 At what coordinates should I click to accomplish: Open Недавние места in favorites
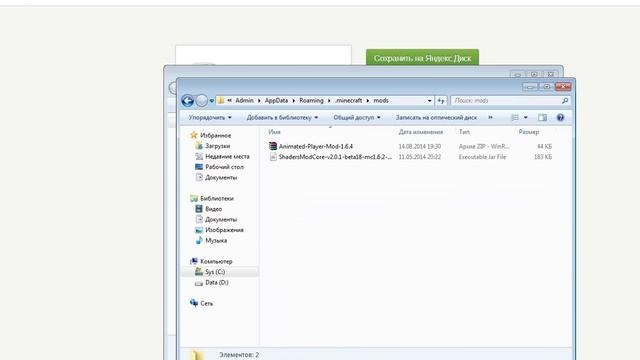[227, 156]
